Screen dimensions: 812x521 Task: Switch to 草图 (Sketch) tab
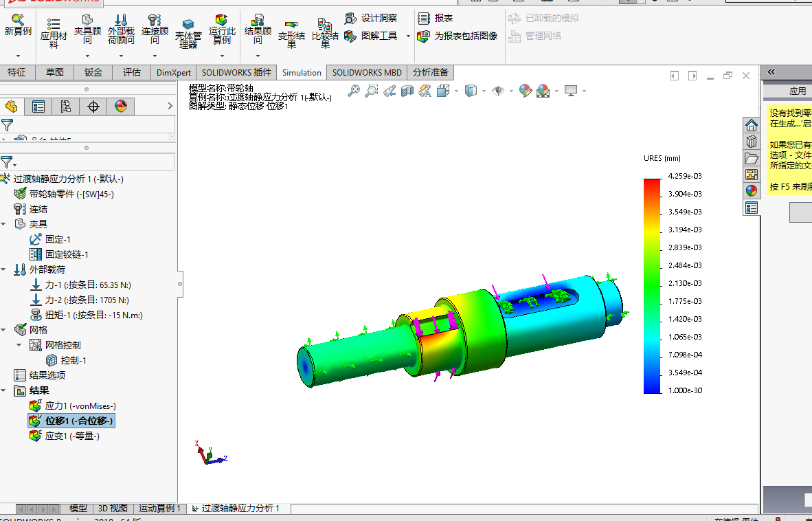[55, 72]
